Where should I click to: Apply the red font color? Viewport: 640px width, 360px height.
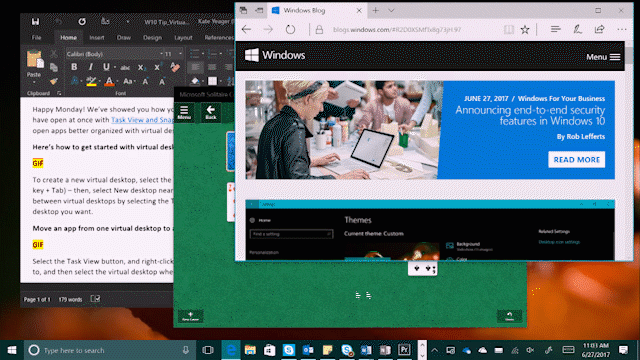pyautogui.click(x=109, y=82)
